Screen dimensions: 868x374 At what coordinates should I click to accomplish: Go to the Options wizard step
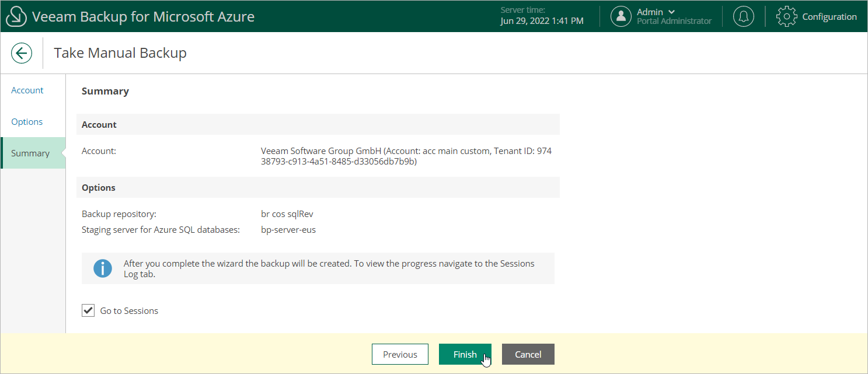coord(27,122)
